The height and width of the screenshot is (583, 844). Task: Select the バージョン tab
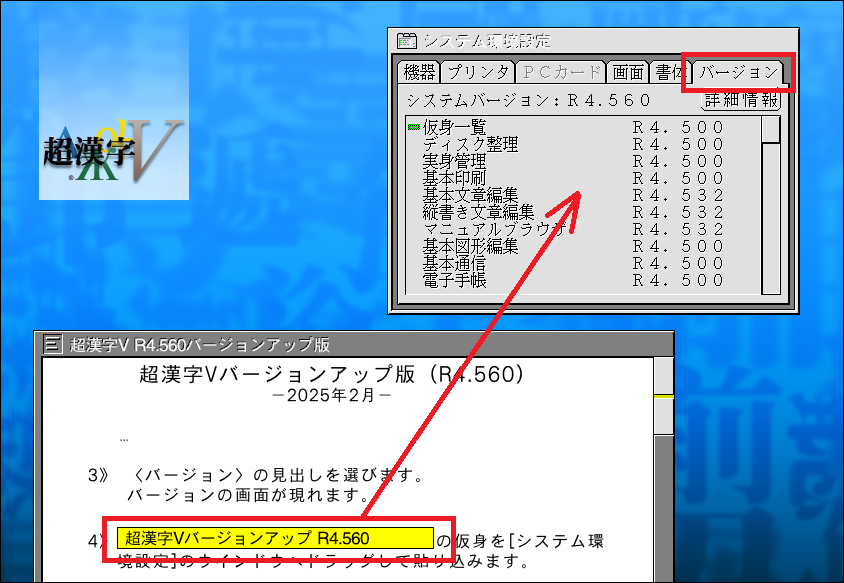pos(737,72)
